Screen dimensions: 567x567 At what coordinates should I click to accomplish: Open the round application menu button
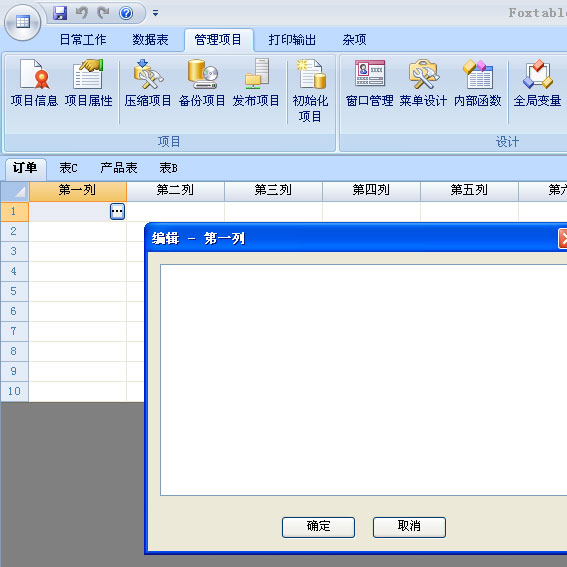[x=22, y=22]
